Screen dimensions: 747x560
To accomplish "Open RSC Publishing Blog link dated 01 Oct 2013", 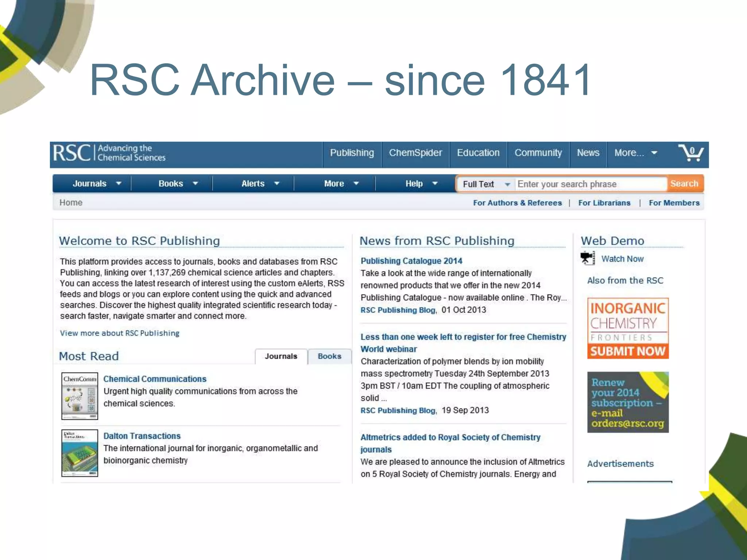I will [398, 310].
